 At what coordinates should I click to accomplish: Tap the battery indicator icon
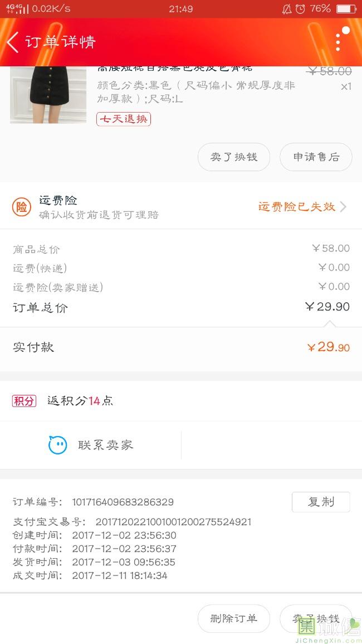coord(346,9)
